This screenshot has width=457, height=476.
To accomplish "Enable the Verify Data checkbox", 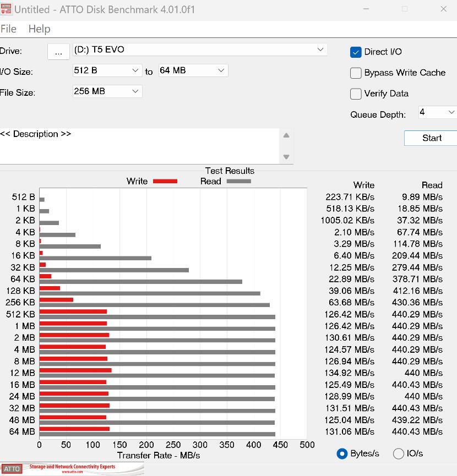I will [x=356, y=94].
